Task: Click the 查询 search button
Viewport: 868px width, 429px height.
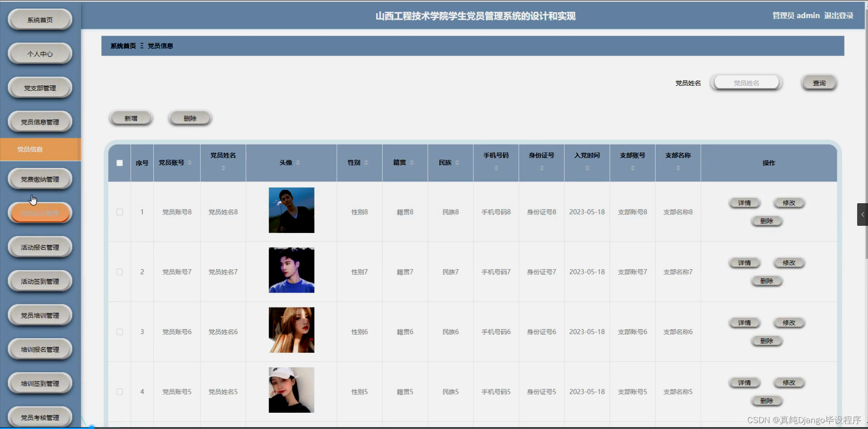Action: (x=819, y=83)
